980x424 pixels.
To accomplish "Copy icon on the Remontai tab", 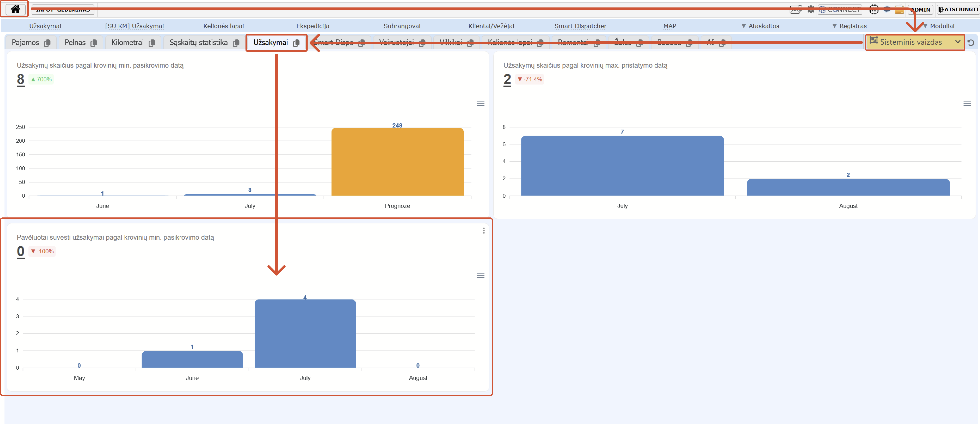I will 597,43.
